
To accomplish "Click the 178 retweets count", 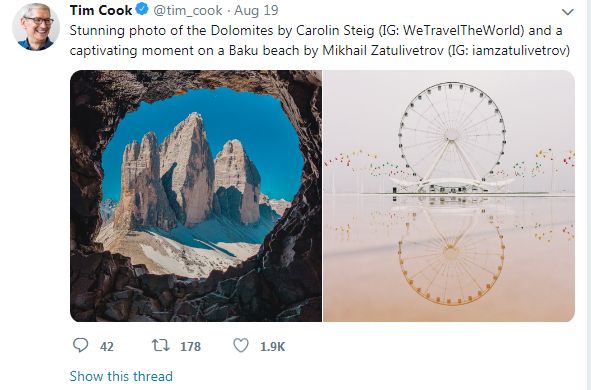I will click(190, 346).
